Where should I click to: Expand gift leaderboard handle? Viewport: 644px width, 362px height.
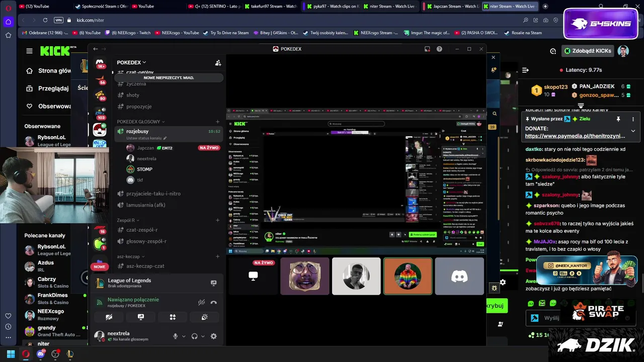pyautogui.click(x=581, y=106)
